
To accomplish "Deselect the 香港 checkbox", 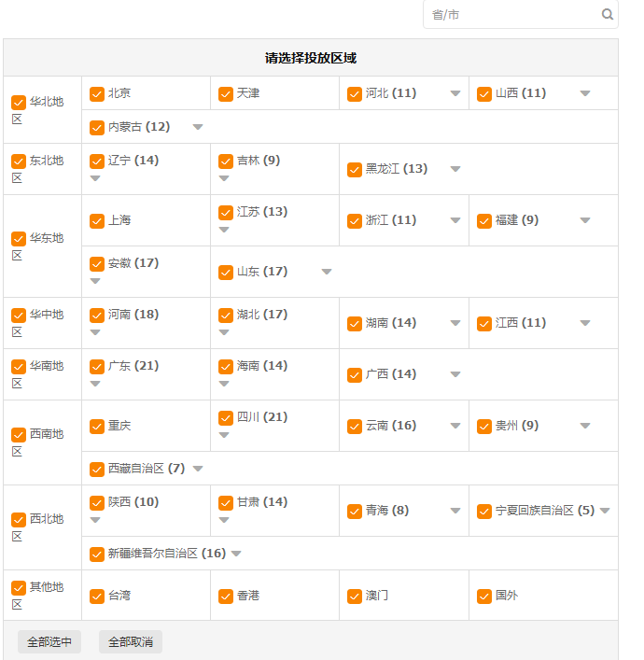I will [226, 597].
